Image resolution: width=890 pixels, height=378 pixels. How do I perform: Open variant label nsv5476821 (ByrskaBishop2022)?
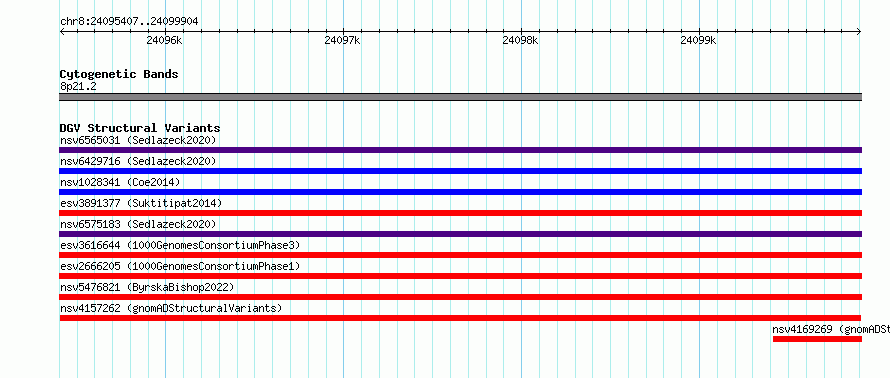click(x=147, y=287)
